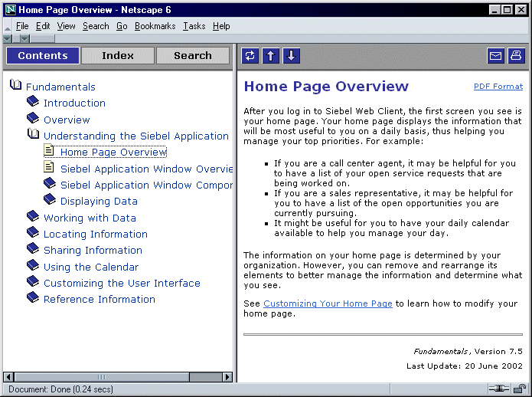Collapse the menu bar with the triangle grip
This screenshot has height=397, width=532.
(8, 28)
